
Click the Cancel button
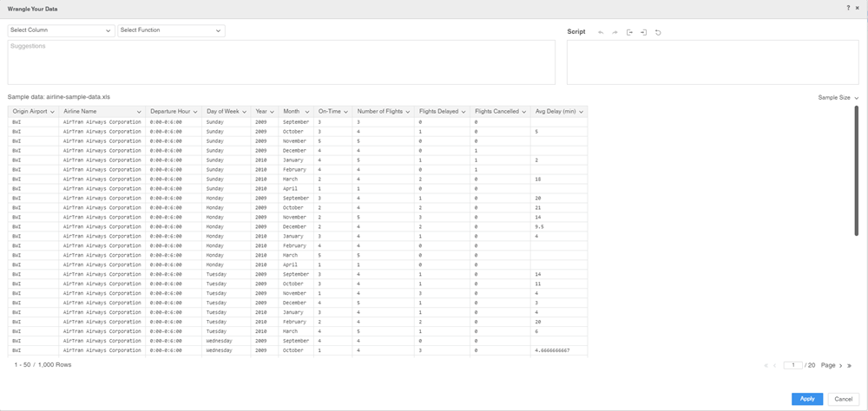pos(842,399)
